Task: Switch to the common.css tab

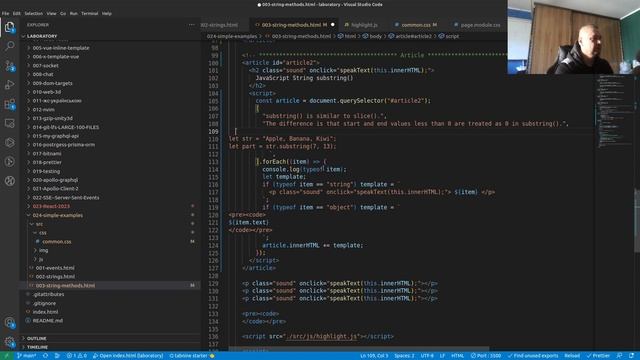Action: pyautogui.click(x=416, y=25)
